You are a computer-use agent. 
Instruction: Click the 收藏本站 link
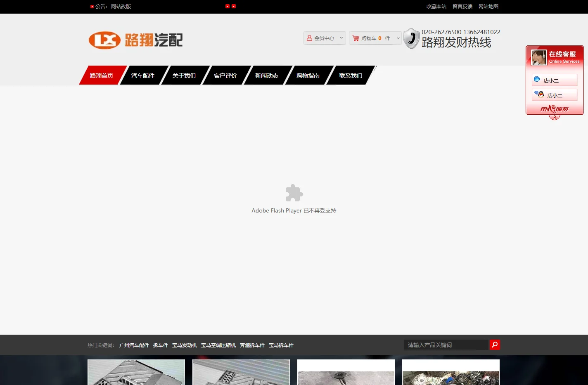click(436, 7)
